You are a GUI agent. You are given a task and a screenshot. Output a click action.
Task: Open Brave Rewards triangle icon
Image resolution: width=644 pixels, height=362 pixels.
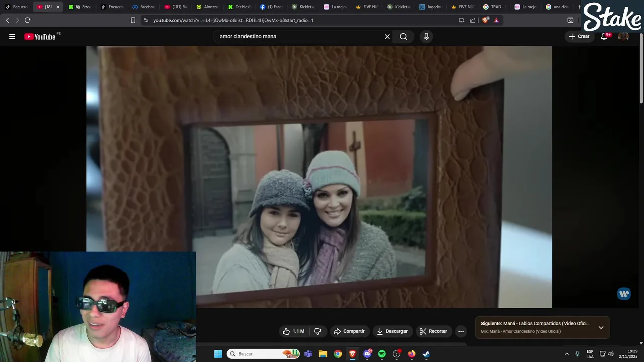point(496,20)
